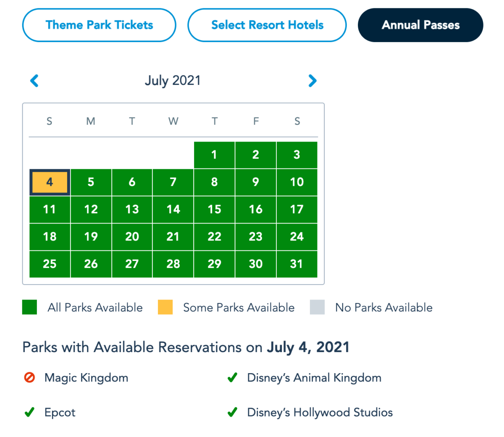The image size is (504, 437).
Task: Choose July 1 on the calendar
Action: click(x=214, y=155)
